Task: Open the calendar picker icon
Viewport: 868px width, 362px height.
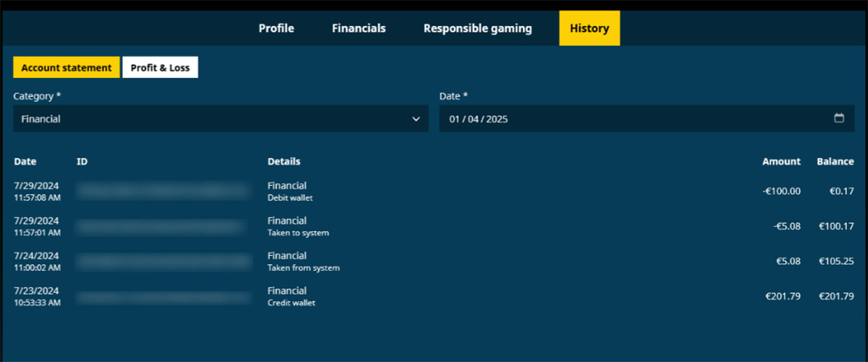Action: [839, 118]
